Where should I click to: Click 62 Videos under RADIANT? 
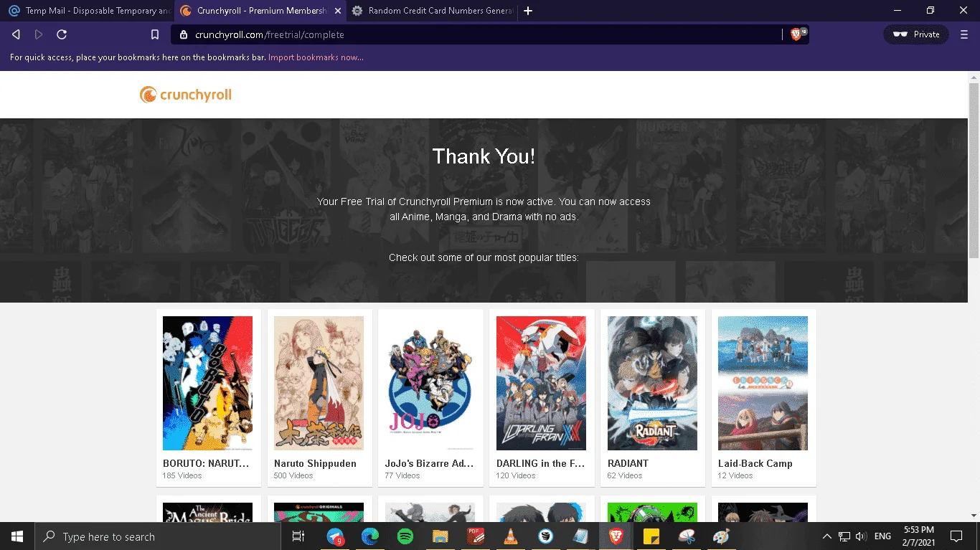point(625,475)
